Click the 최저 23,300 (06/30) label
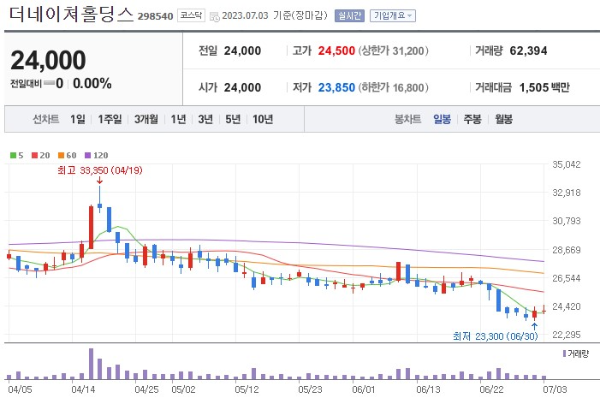This screenshot has width=600, height=408. pos(496,336)
